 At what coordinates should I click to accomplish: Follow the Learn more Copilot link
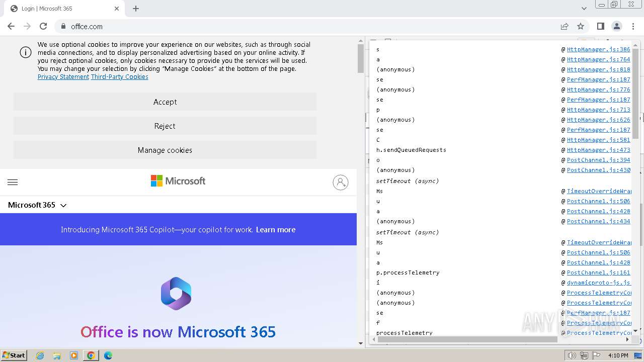click(276, 230)
